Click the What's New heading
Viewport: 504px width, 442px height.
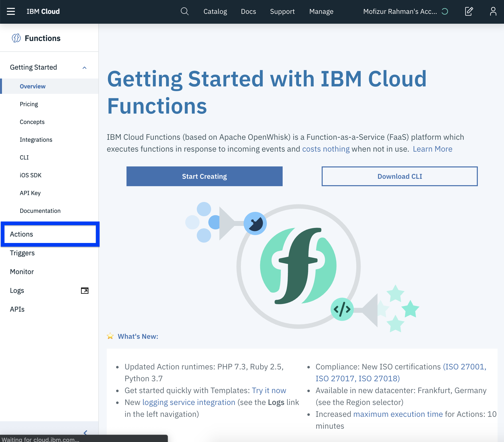[138, 336]
